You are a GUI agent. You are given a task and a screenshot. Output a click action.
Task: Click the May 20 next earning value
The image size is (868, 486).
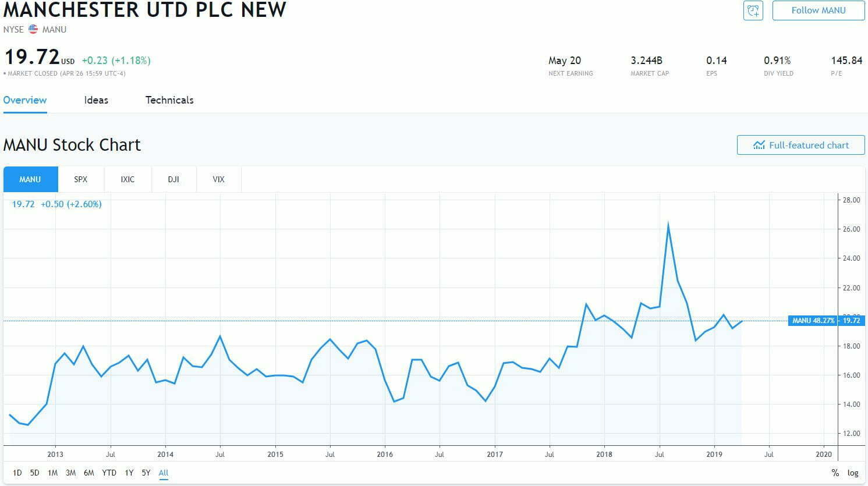(565, 61)
